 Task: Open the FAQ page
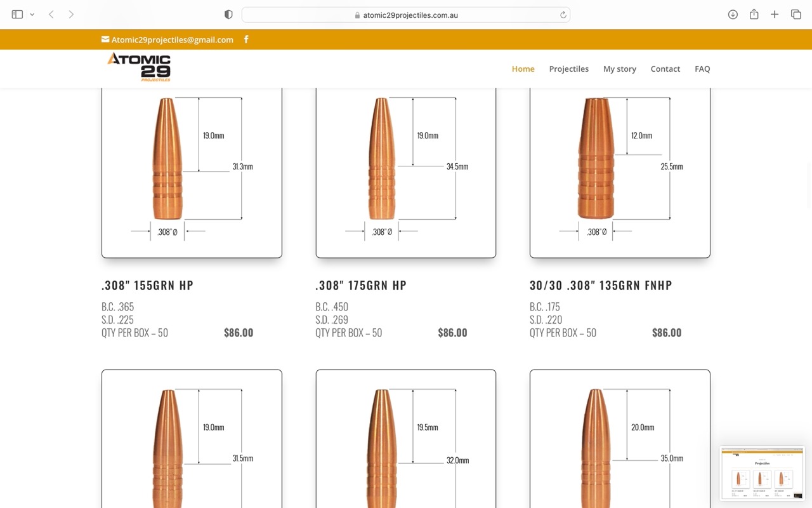(702, 69)
